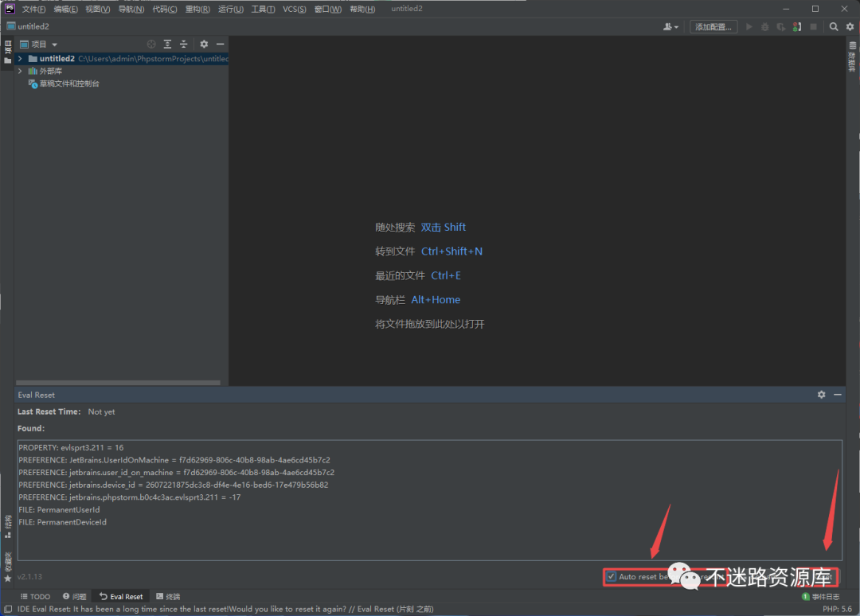This screenshot has height=616, width=860.
Task: Click the jetbrains.device_id preference line
Action: click(x=174, y=485)
